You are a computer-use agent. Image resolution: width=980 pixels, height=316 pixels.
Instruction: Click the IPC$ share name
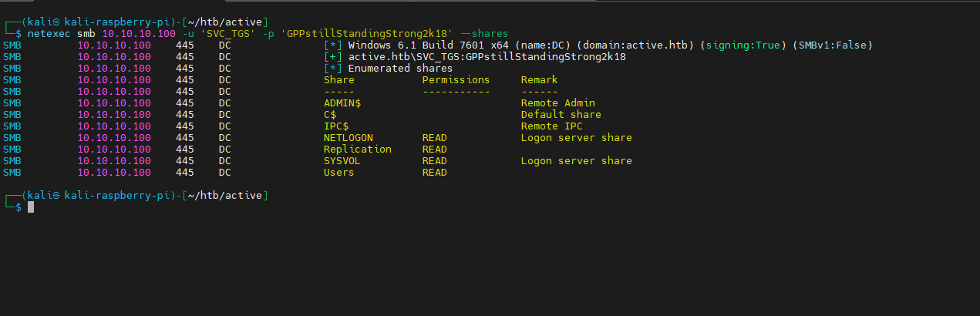point(336,126)
